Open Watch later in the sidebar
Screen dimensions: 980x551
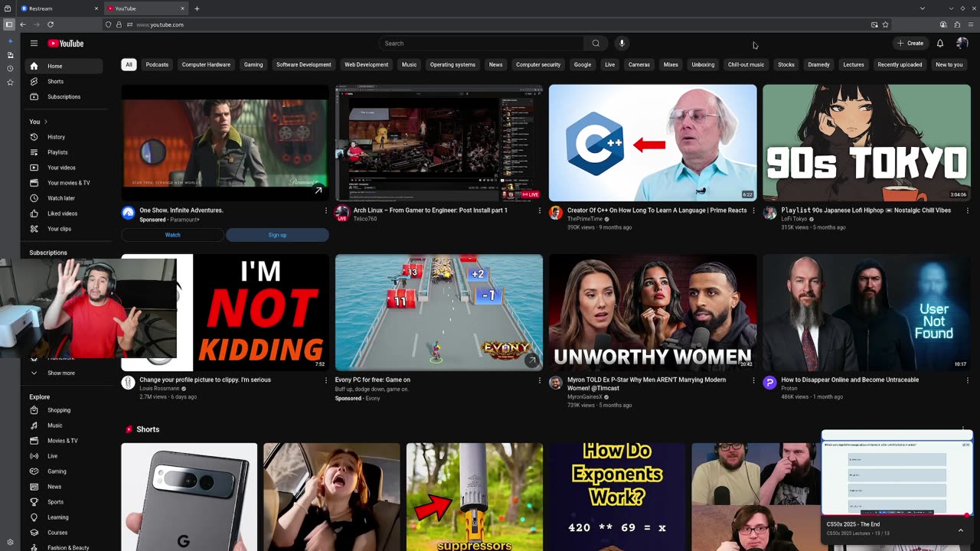pyautogui.click(x=64, y=198)
